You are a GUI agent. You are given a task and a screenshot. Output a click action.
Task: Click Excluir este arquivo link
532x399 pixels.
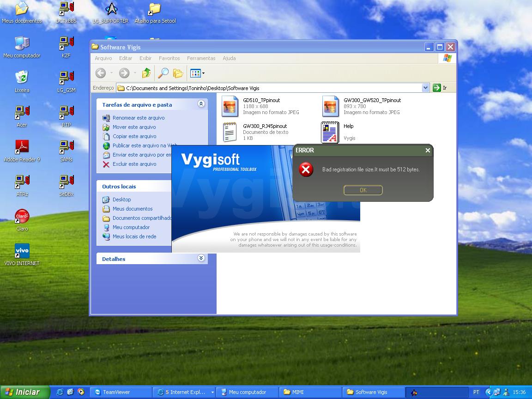point(134,164)
